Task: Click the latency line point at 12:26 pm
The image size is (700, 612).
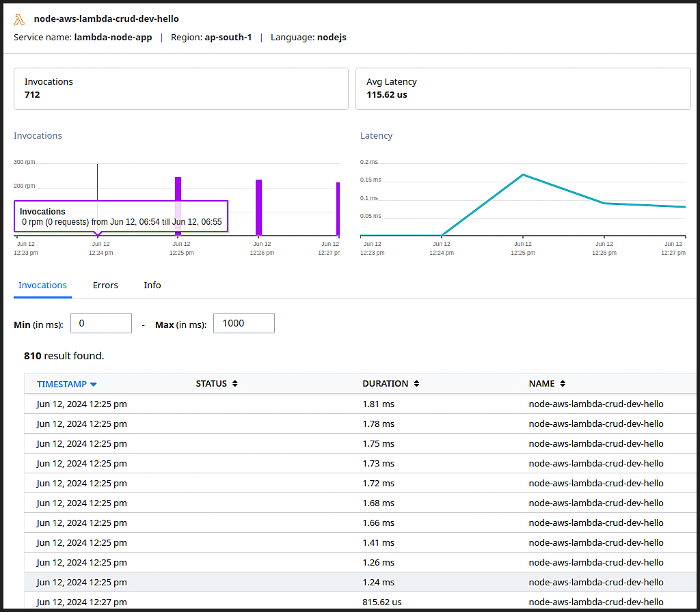Action: pyautogui.click(x=604, y=204)
